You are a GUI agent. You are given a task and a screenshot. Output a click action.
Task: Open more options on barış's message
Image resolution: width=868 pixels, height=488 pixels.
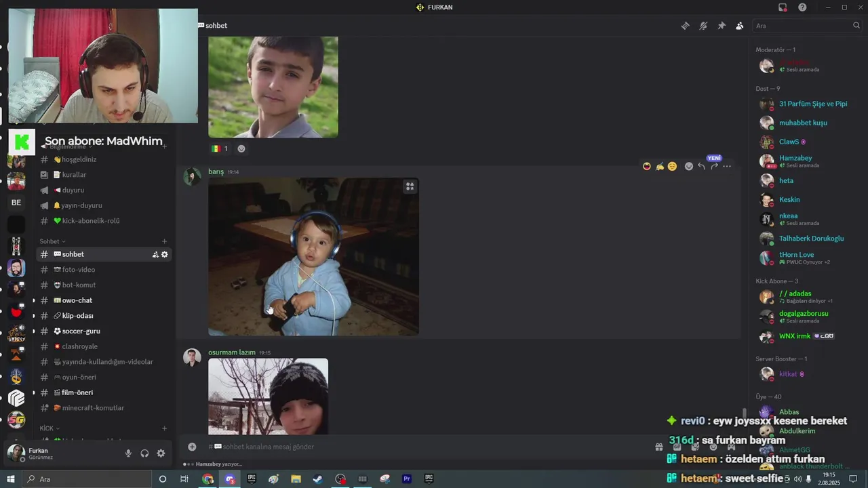tap(727, 166)
